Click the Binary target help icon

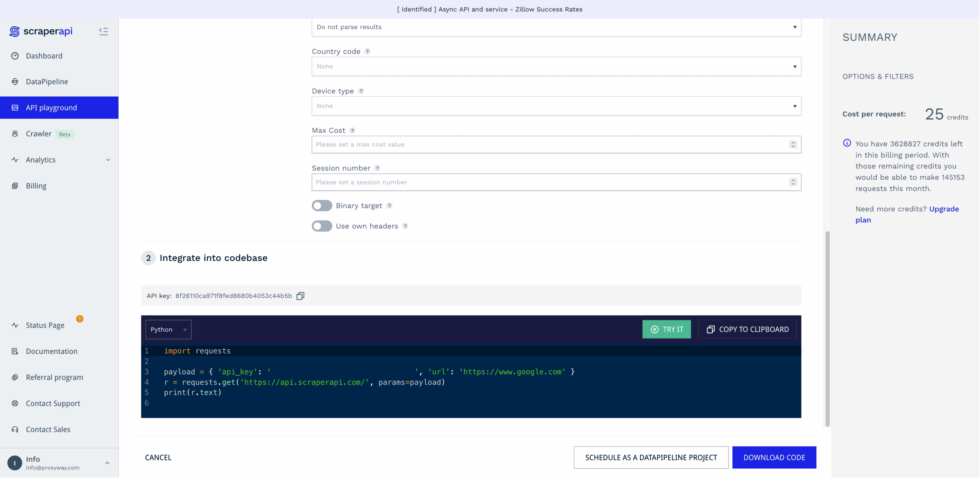(x=389, y=206)
